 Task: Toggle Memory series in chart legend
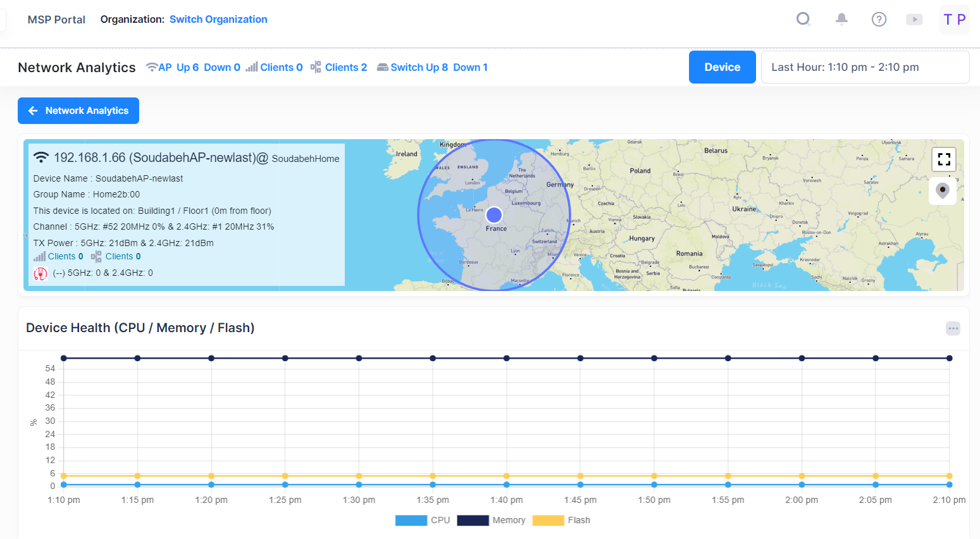[492, 520]
